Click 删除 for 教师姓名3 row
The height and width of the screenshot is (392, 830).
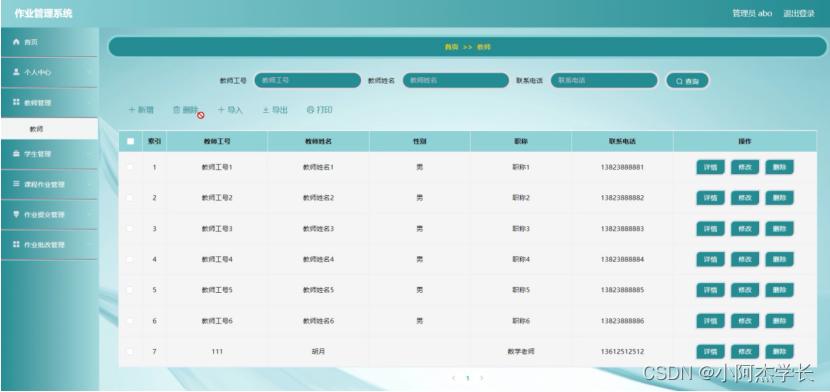(779, 229)
